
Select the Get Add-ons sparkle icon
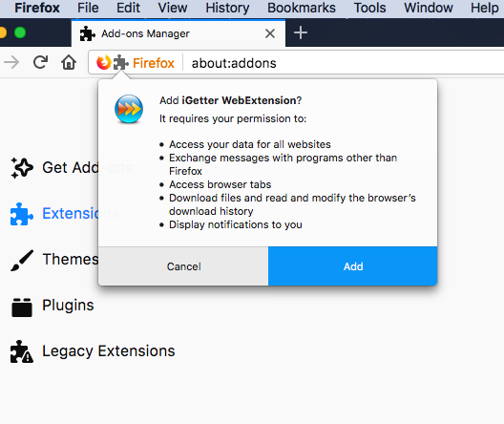(22, 168)
